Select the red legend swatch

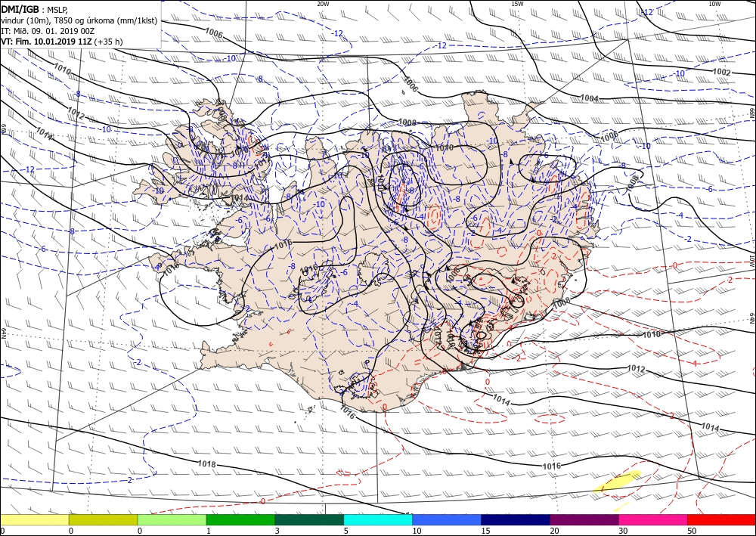point(722,520)
